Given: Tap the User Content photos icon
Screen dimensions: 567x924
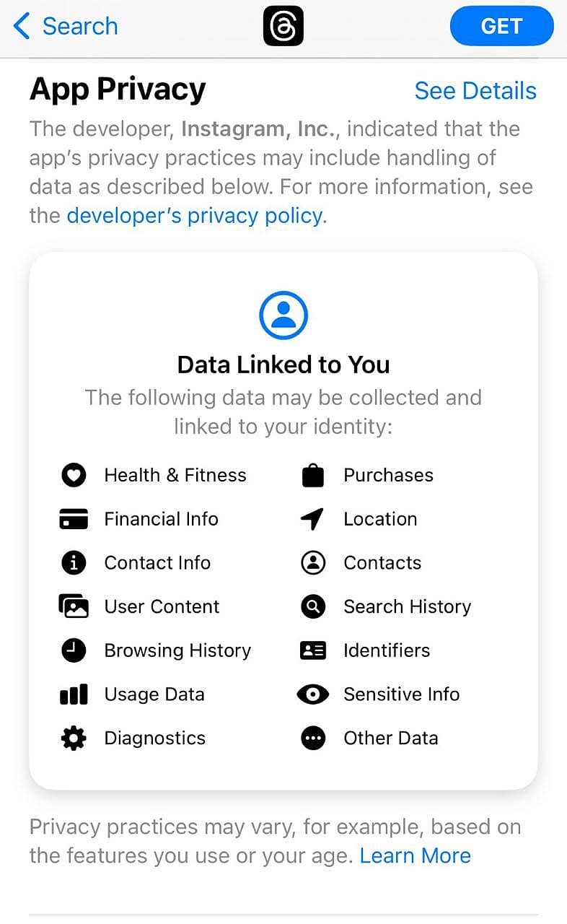Looking at the screenshot, I should (74, 606).
